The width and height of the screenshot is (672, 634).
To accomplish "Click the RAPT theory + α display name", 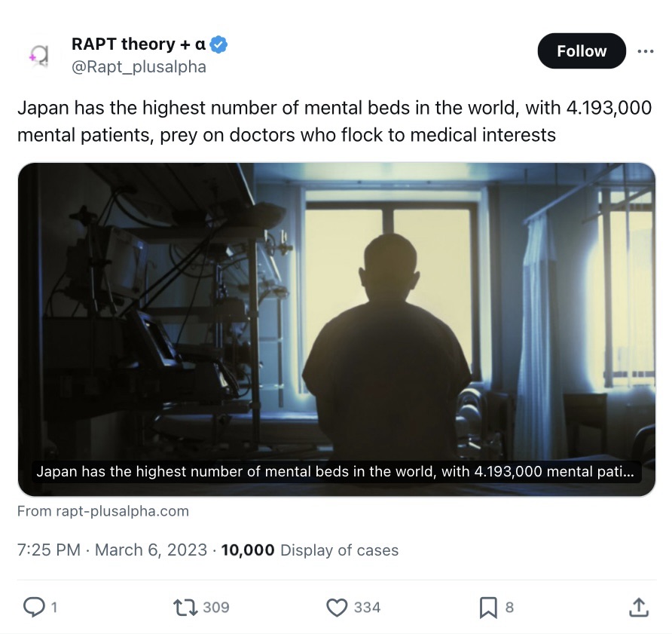I will [x=139, y=44].
